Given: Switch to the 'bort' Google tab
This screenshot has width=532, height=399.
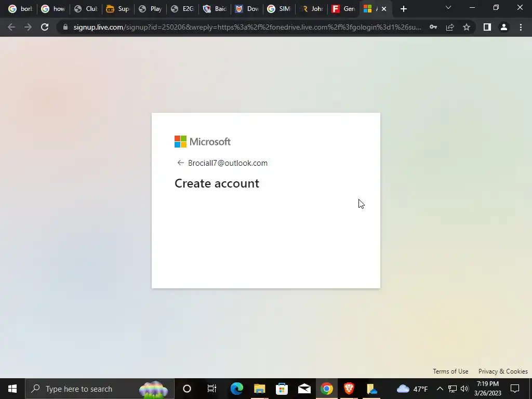Looking at the screenshot, I should (20, 9).
